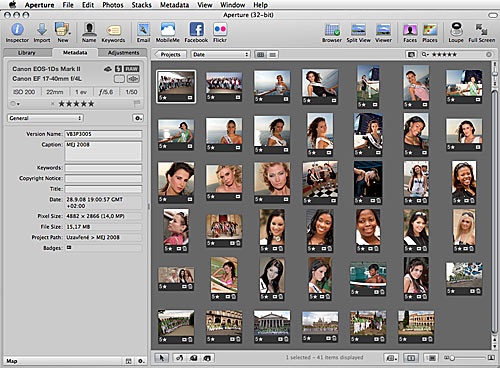Open the File menu
Screen dimensions: 500x368
click(x=68, y=5)
